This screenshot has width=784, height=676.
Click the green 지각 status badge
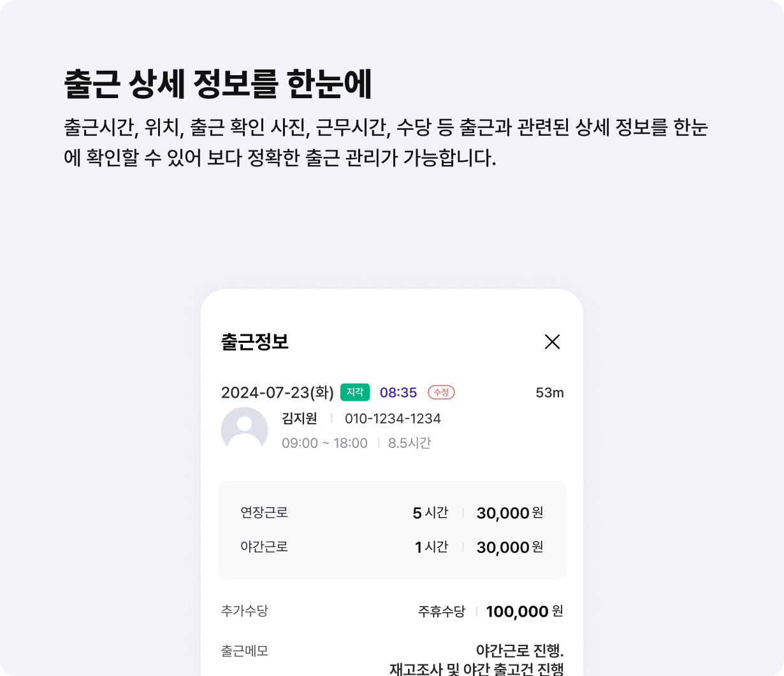[x=355, y=392]
